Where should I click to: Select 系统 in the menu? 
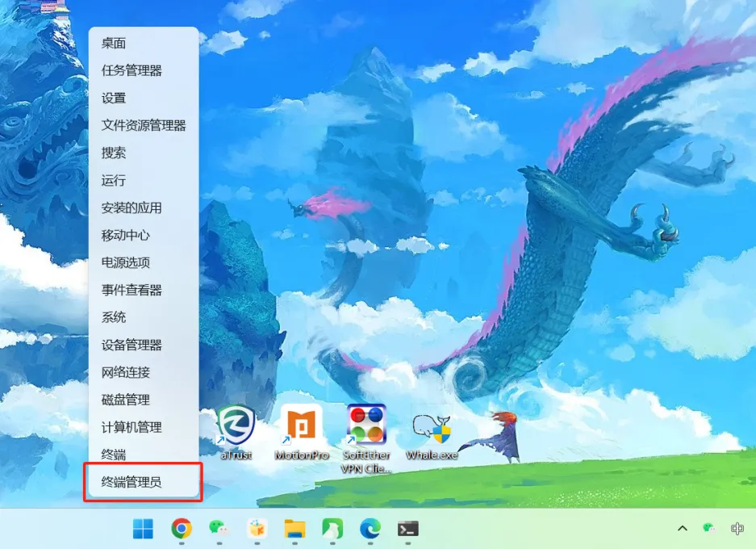(x=144, y=317)
